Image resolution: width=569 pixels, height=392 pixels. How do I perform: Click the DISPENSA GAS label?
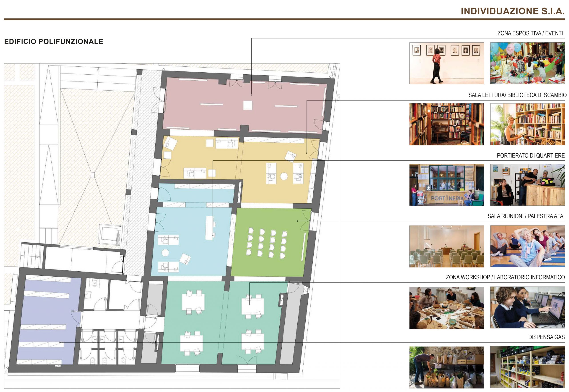(546, 337)
